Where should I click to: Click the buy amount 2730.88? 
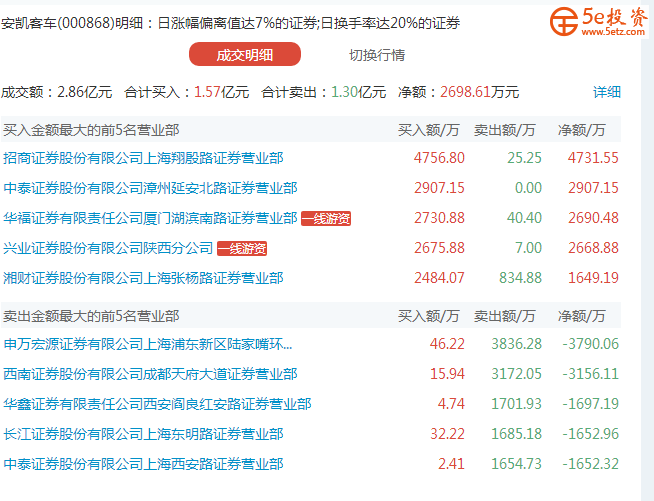click(x=439, y=218)
